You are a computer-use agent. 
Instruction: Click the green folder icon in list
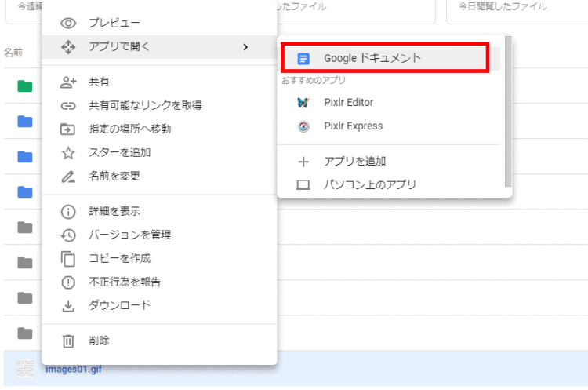click(x=25, y=86)
